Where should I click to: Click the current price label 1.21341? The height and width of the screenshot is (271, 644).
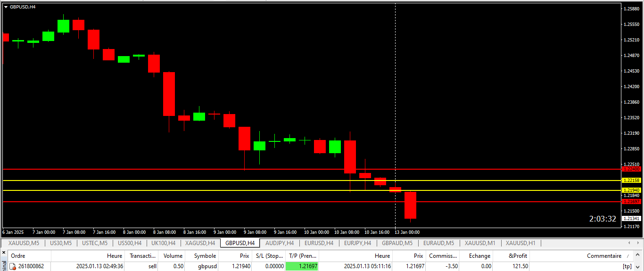pos(631,219)
